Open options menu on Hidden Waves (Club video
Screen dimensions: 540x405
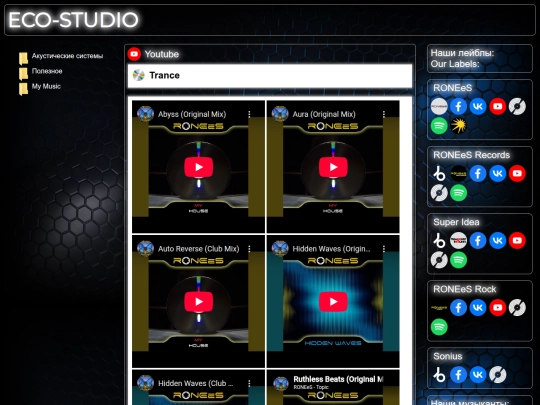click(x=249, y=383)
